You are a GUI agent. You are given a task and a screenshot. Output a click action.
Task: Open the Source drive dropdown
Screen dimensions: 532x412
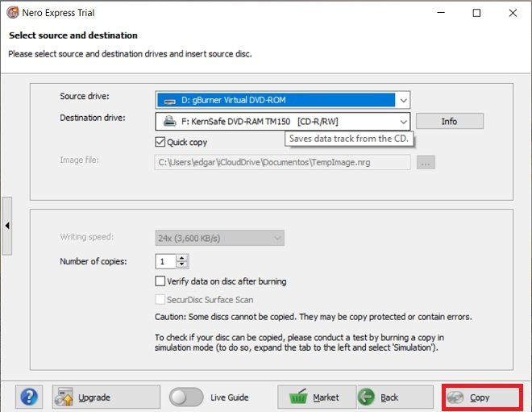[283, 100]
